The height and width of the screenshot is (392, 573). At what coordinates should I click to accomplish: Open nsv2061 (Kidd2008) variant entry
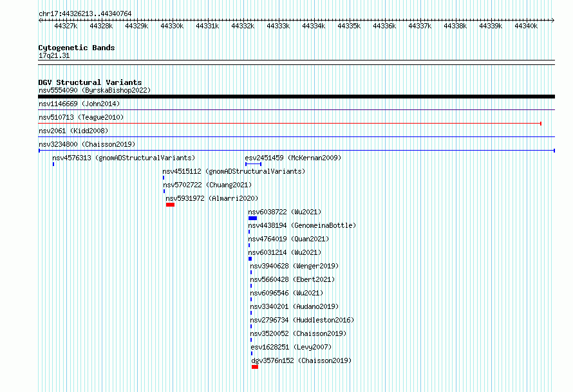pyautogui.click(x=73, y=131)
